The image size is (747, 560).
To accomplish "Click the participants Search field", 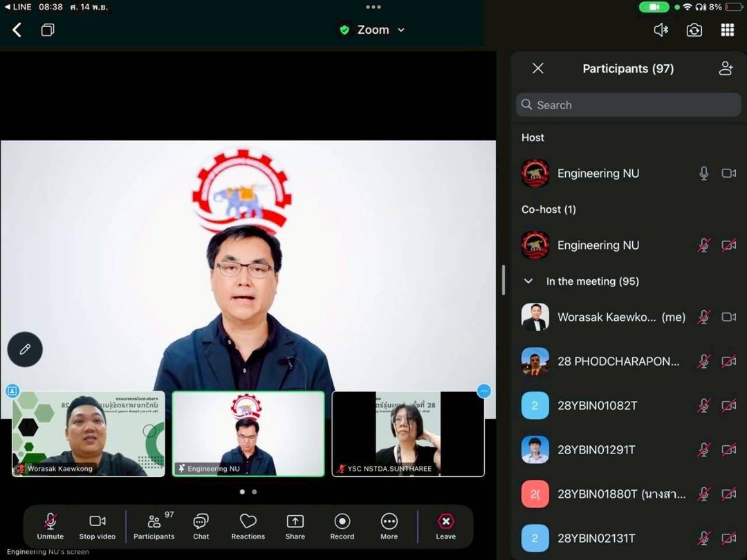I will [628, 105].
